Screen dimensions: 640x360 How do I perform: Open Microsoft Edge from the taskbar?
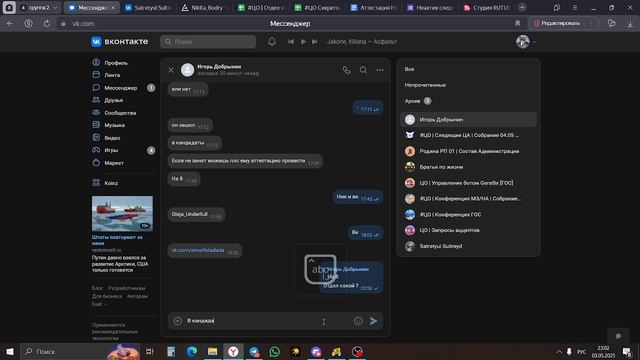coord(191,351)
